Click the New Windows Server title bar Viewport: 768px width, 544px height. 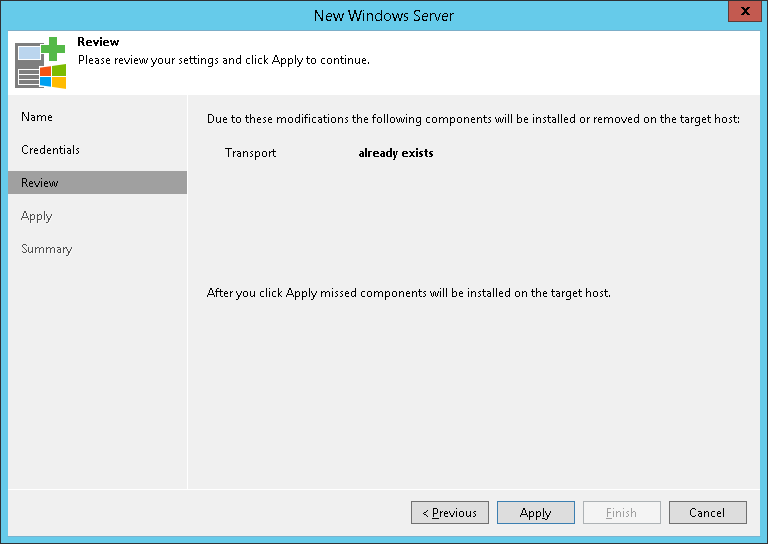[x=384, y=15]
